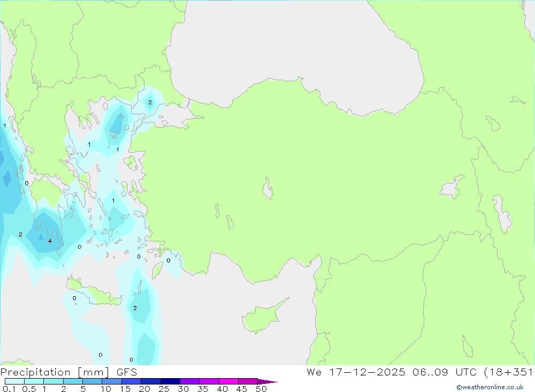Click the 'Precipitation [mm] GFS' title text

68,372
